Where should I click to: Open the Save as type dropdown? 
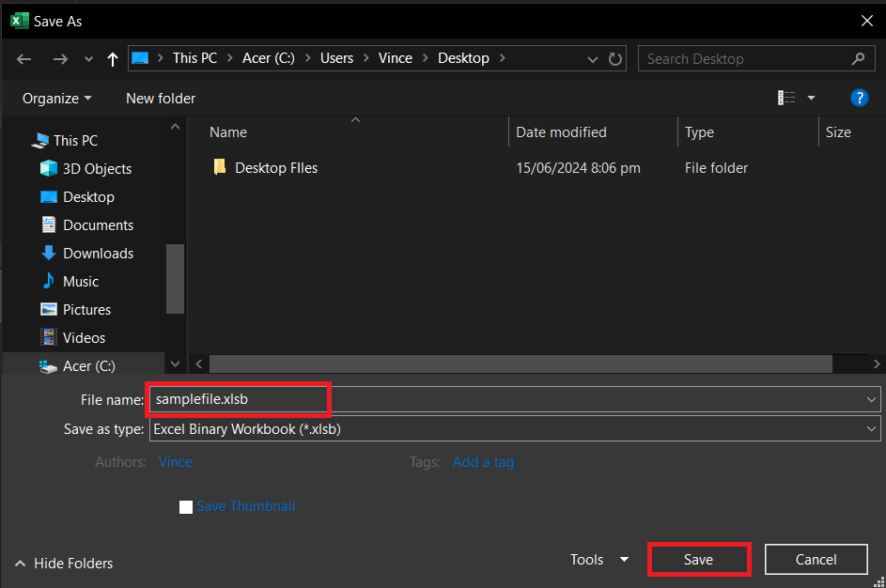coord(872,428)
